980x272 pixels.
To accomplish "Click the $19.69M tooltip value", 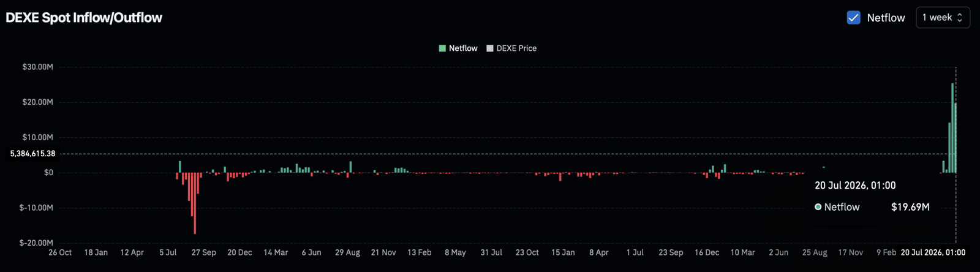I will [910, 207].
